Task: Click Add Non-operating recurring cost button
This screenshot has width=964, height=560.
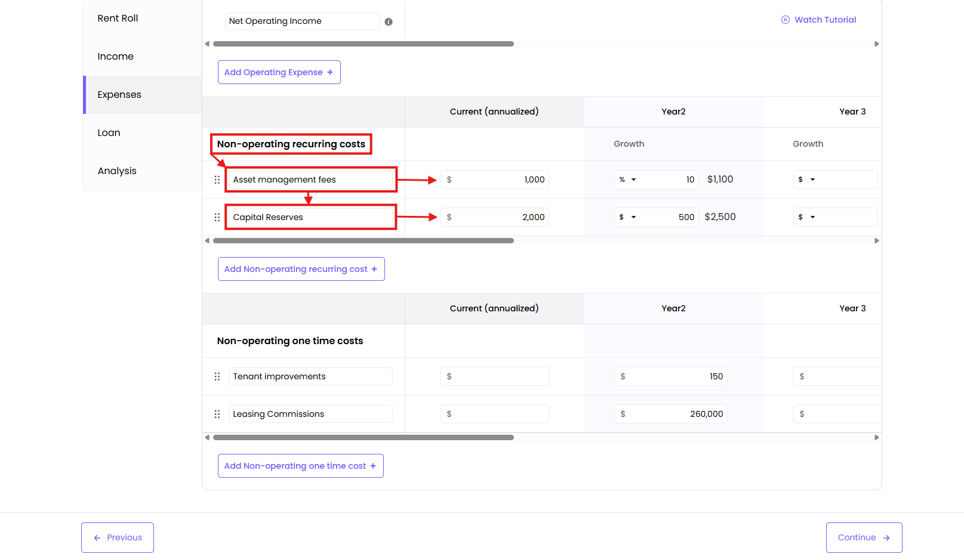Action: point(301,269)
